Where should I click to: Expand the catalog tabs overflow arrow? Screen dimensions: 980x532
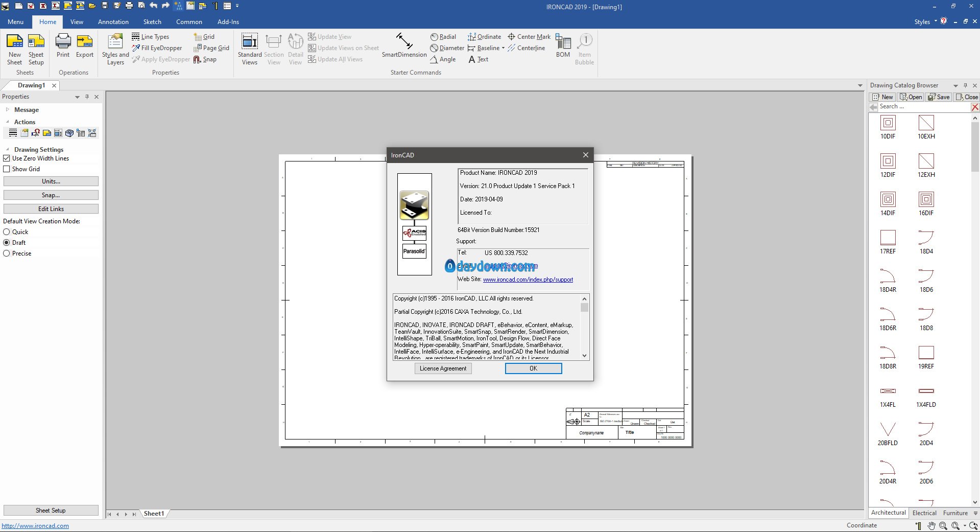pos(975,513)
